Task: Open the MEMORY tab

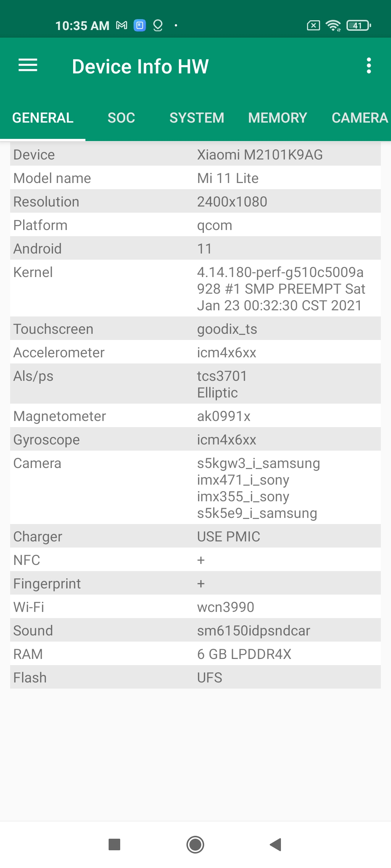Action: tap(277, 118)
